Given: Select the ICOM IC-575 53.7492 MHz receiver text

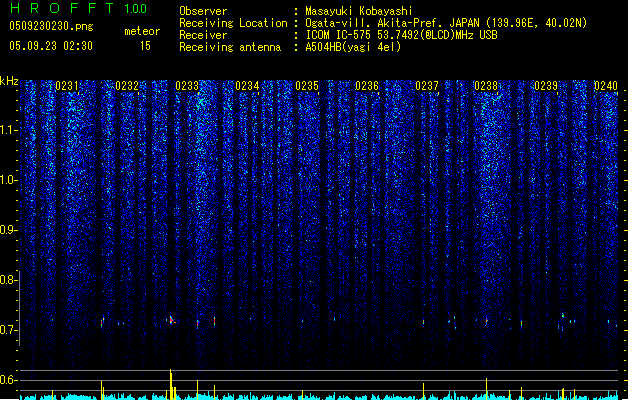Looking at the screenshot, I should [401, 35].
